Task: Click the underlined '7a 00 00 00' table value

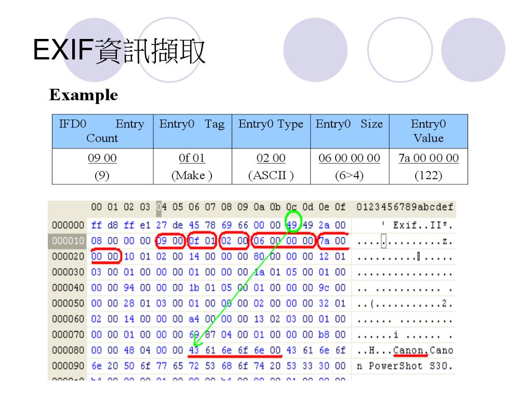Action: coord(429,158)
